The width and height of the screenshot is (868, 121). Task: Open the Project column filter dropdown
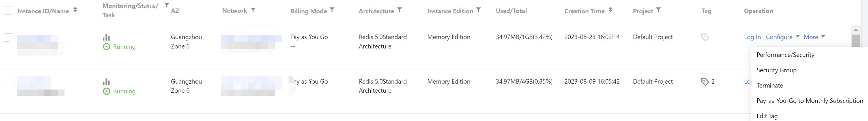pyautogui.click(x=658, y=10)
